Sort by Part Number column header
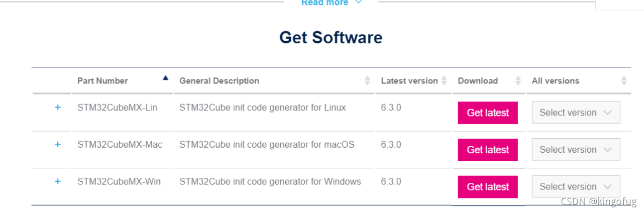644x212 pixels. coord(102,81)
